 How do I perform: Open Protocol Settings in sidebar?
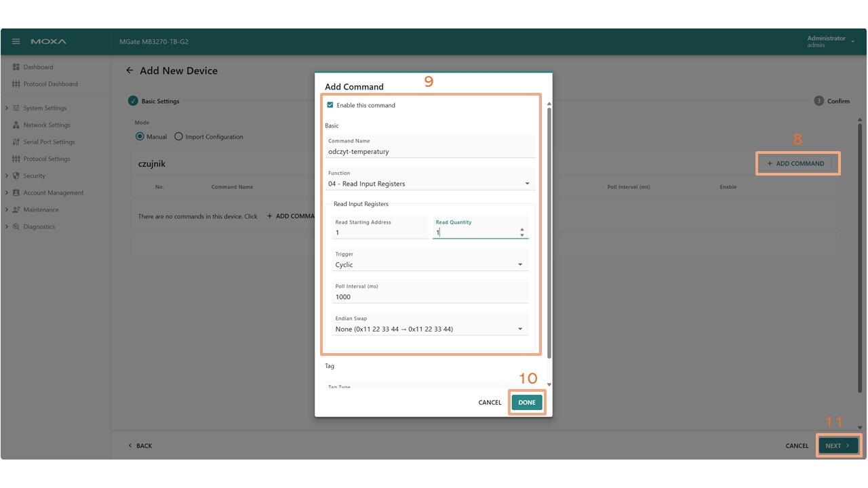coord(46,159)
